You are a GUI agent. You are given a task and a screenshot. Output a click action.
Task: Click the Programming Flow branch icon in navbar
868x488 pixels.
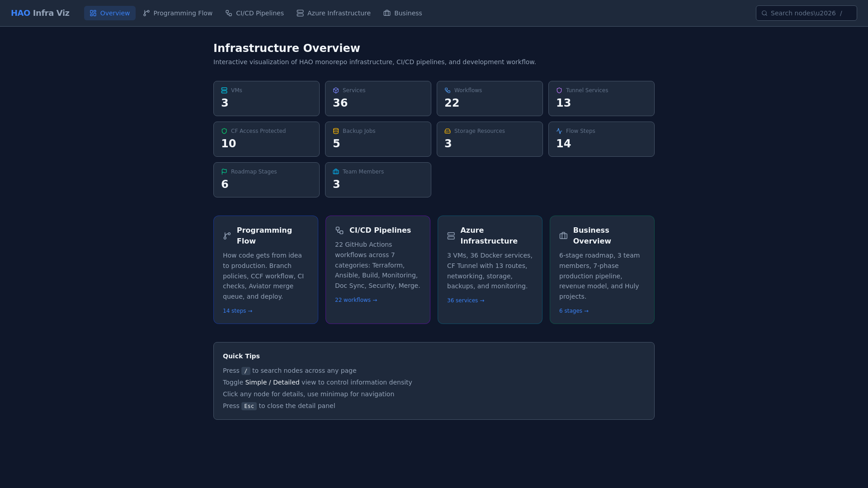[146, 13]
